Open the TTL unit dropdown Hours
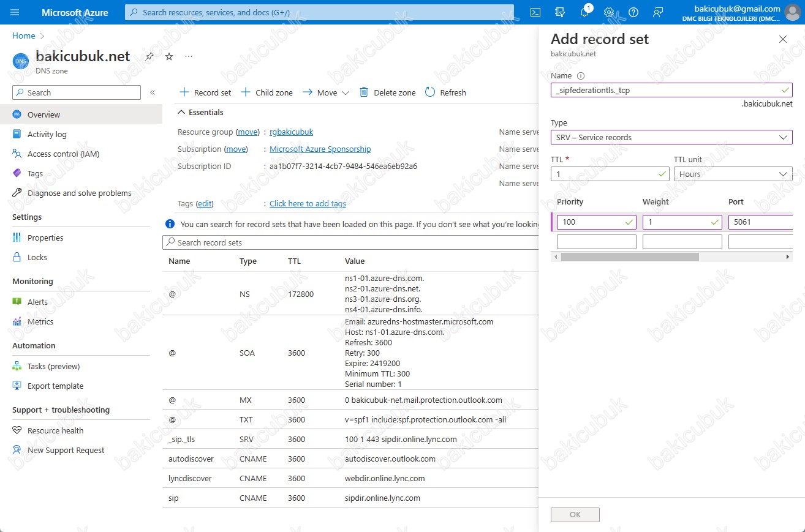The width and height of the screenshot is (805, 532). (733, 174)
